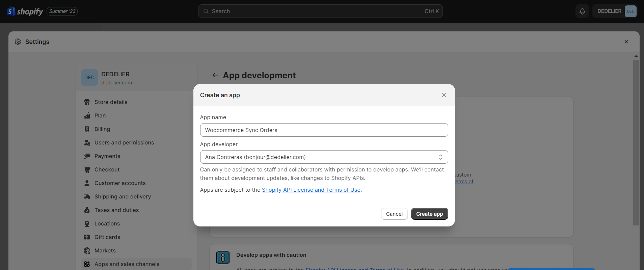This screenshot has height=270, width=644.
Task: Click the Store details icon
Action: click(x=87, y=102)
